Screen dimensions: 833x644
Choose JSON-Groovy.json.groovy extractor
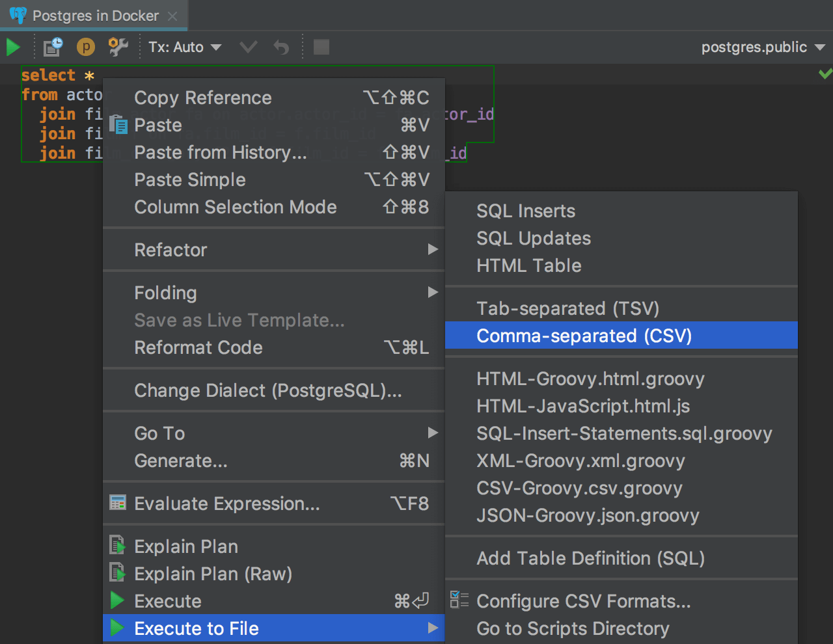point(588,515)
